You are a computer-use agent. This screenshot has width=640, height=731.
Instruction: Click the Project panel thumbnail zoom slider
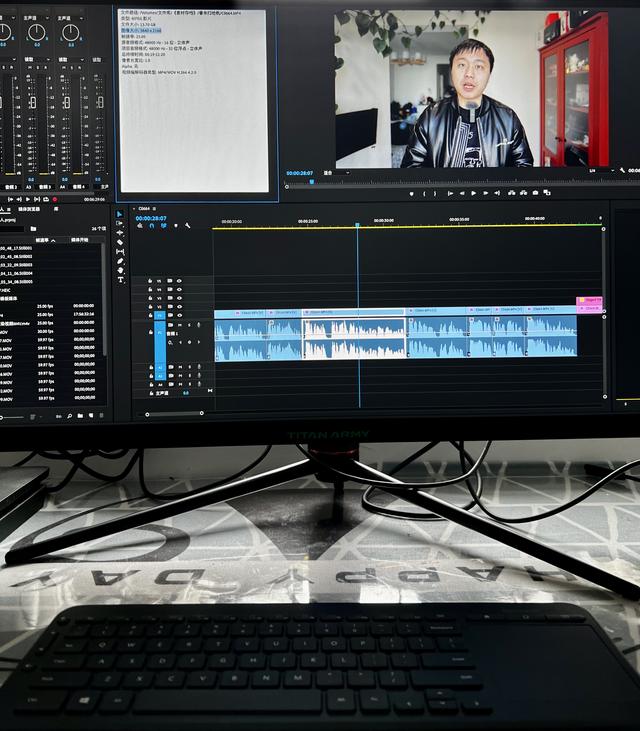(11, 417)
